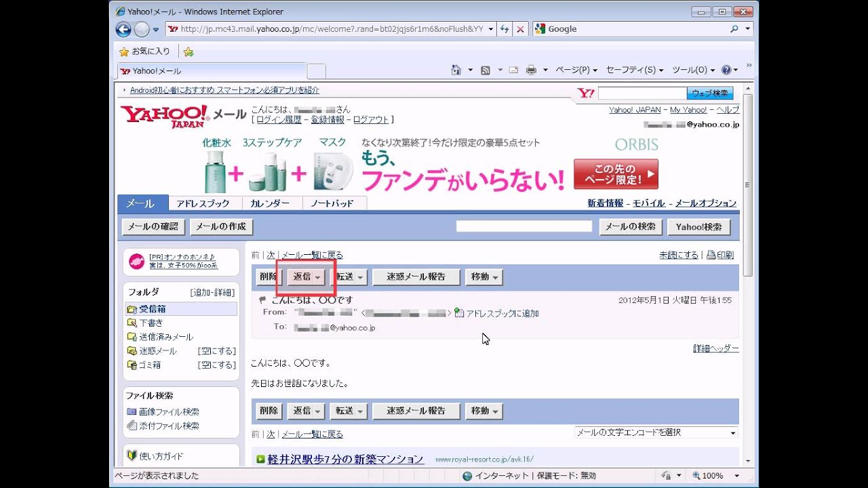The height and width of the screenshot is (488, 868).
Task: Switch to the アドレスブック tab
Action: point(203,203)
